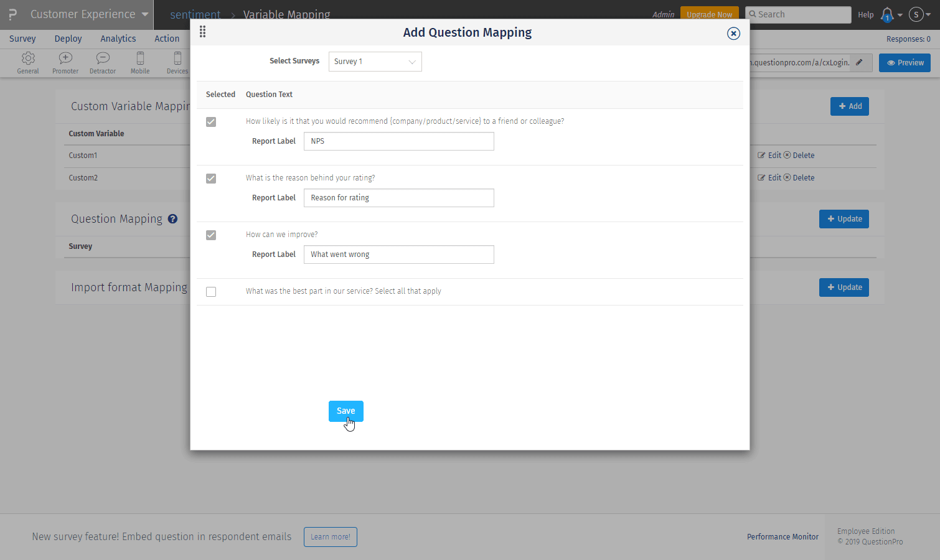Click the General settings gear icon

pyautogui.click(x=28, y=58)
